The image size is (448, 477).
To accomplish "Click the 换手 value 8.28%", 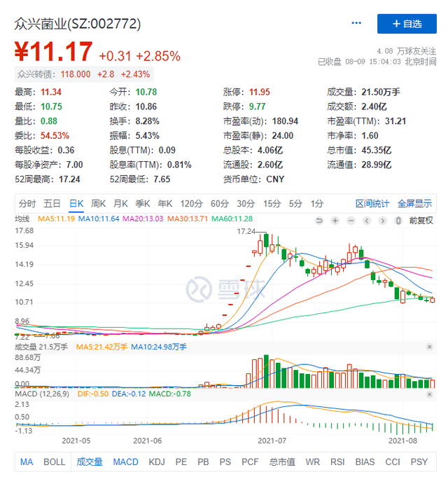I will coord(148,121).
